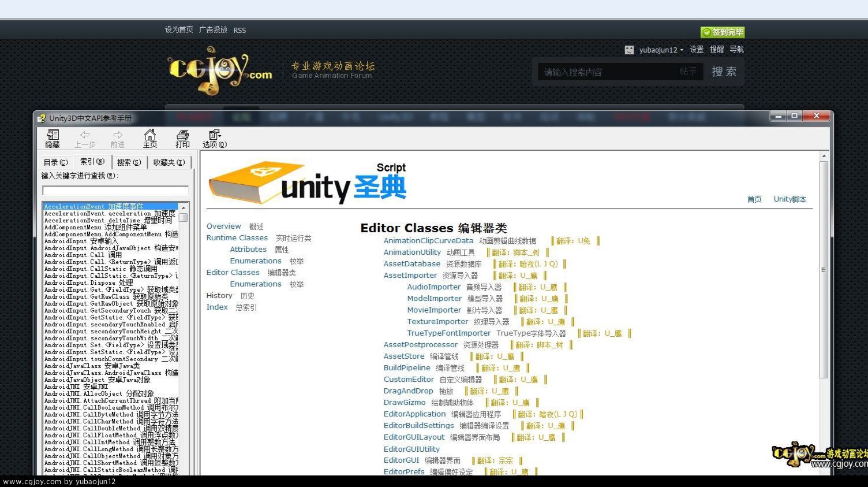The height and width of the screenshot is (487, 868).
Task: Click the 广告投放 link
Action: [213, 30]
